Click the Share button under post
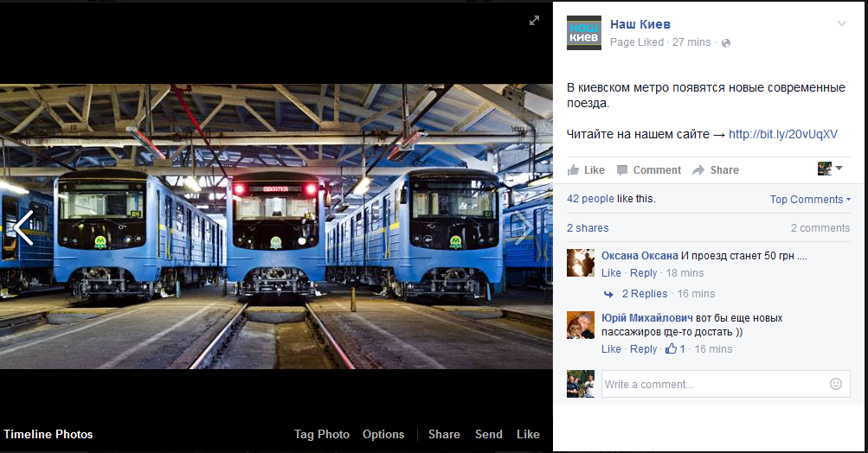 tap(715, 170)
